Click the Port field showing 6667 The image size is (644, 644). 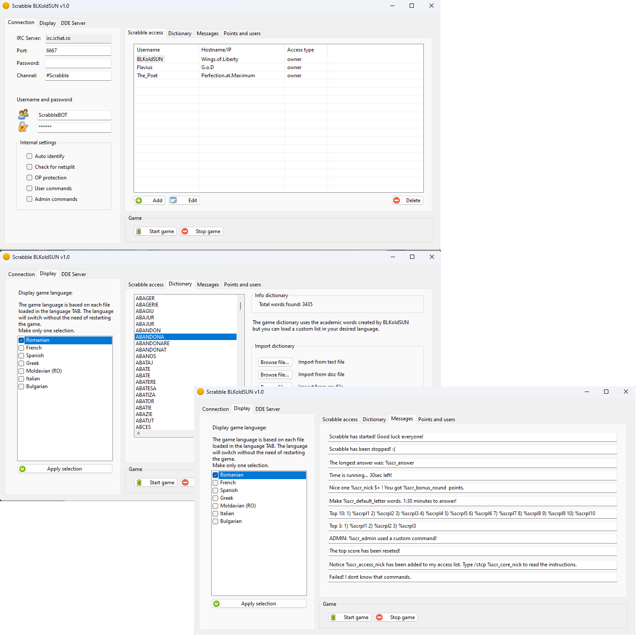pyautogui.click(x=78, y=51)
